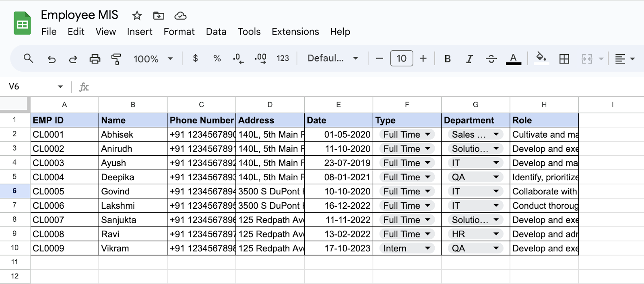The image size is (644, 284).
Task: Select the Role header cell
Action: tap(544, 120)
